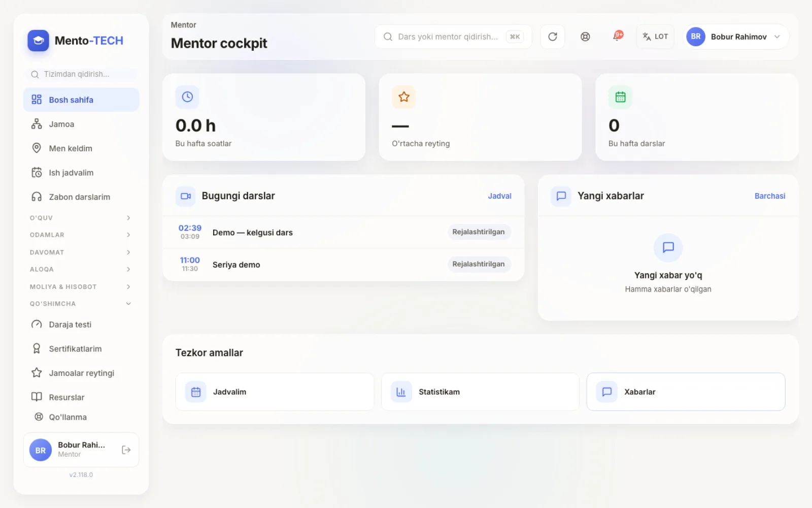Click the star icon on O'rtacha reyting card
The image size is (812, 508).
point(404,97)
